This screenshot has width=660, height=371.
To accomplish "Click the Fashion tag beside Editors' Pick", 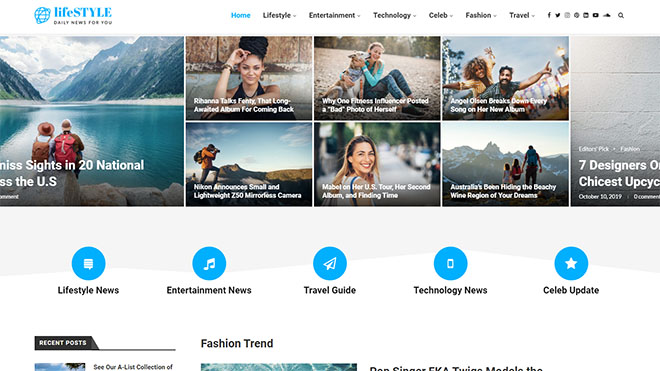I will pyautogui.click(x=630, y=149).
